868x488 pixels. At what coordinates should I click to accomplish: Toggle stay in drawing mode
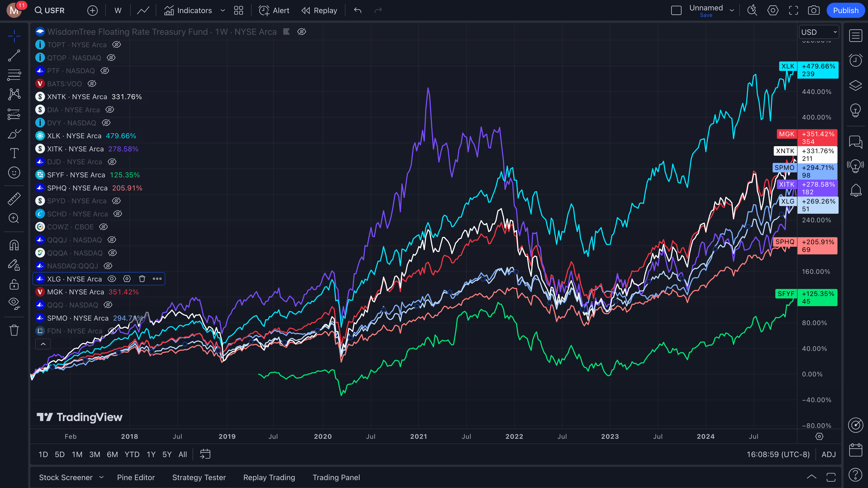click(14, 265)
